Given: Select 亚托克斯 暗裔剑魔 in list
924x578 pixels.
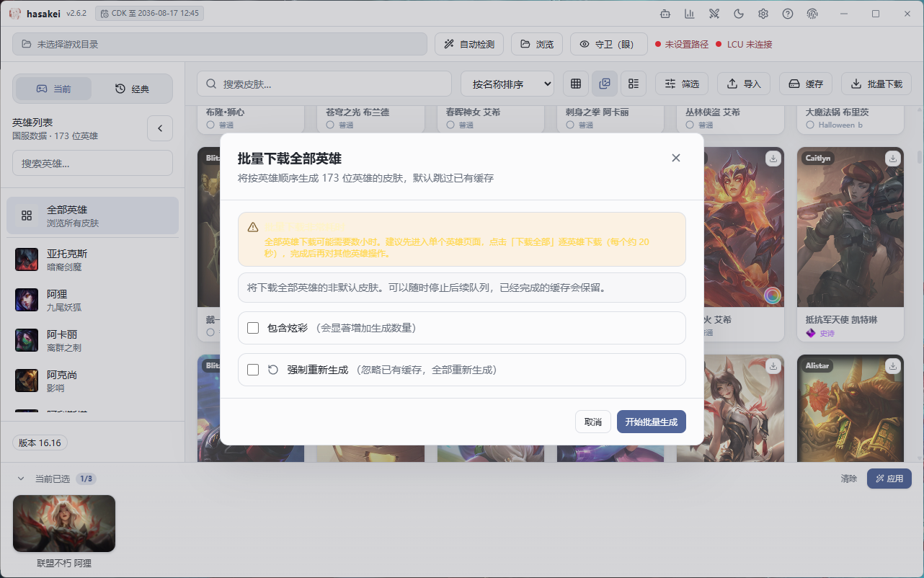Looking at the screenshot, I should coord(93,259).
